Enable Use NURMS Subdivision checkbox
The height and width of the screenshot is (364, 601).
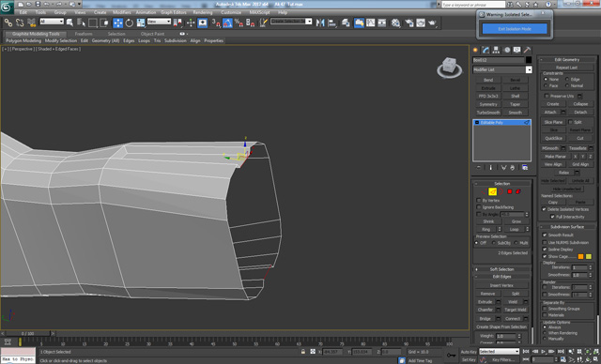pos(545,243)
